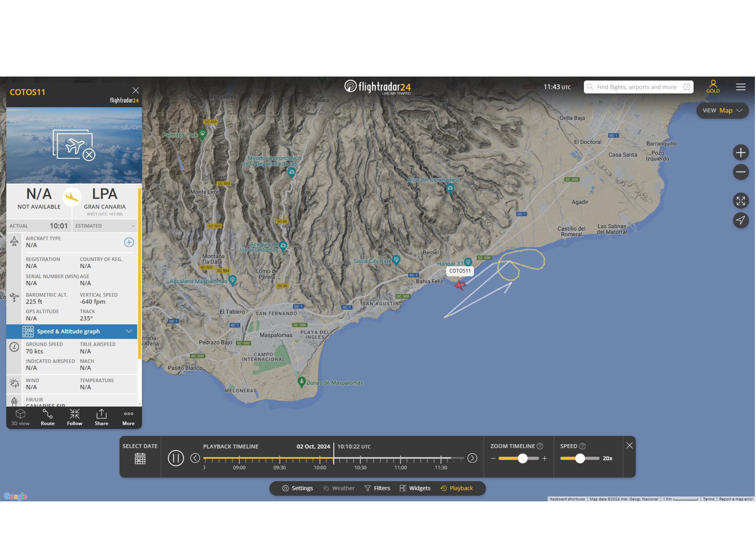756x535 pixels.
Task: Open the GOLD account menu
Action: (x=713, y=87)
